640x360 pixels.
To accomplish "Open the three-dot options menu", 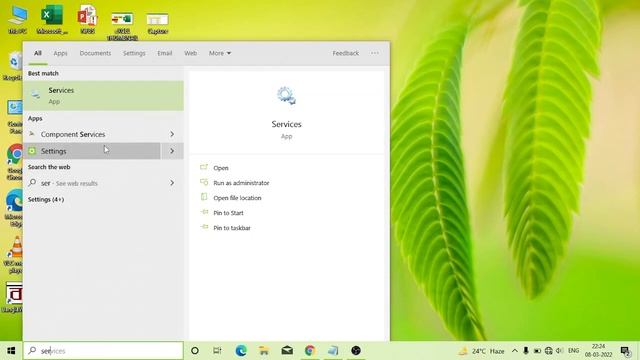I will coord(375,53).
